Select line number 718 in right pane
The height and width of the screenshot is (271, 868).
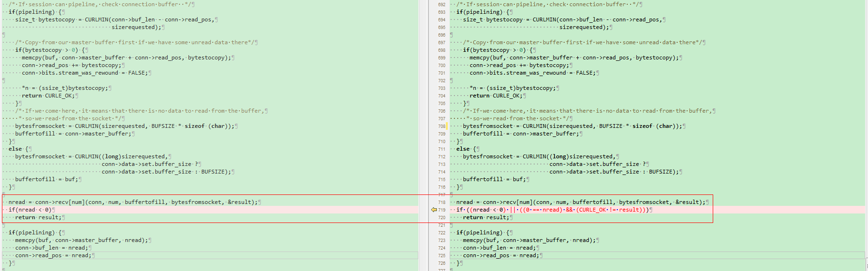click(x=442, y=202)
